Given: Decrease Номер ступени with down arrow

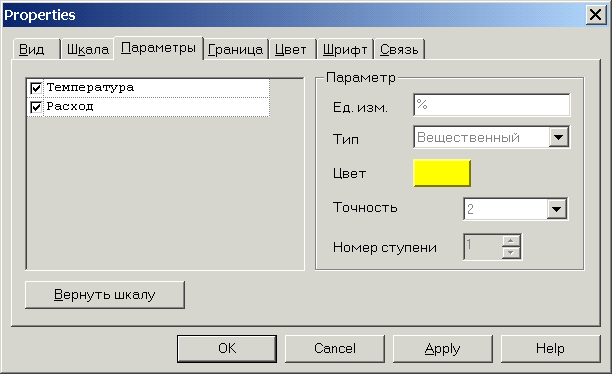Looking at the screenshot, I should (511, 253).
